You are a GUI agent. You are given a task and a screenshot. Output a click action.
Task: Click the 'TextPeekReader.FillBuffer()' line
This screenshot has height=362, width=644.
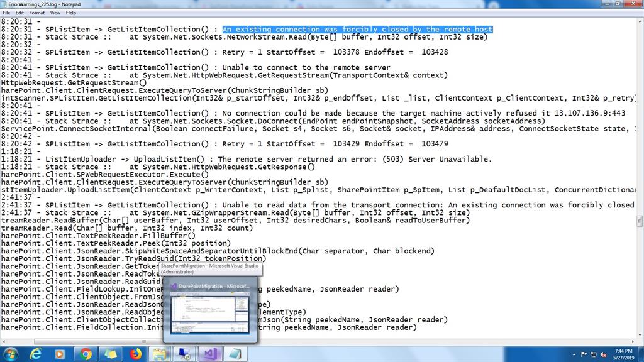[98, 236]
